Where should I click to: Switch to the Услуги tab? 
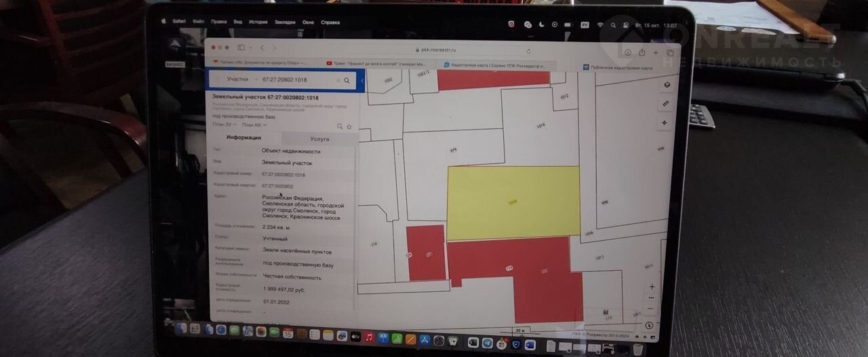[x=319, y=138]
